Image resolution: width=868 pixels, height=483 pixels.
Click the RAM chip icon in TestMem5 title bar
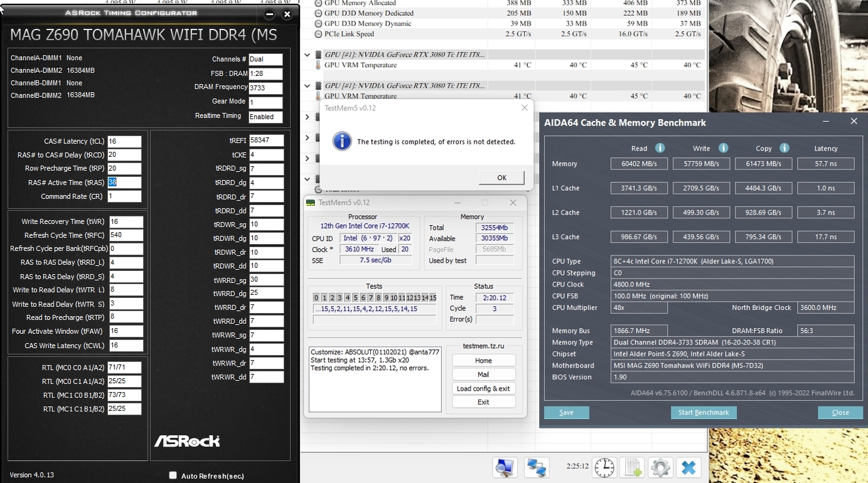tap(311, 202)
